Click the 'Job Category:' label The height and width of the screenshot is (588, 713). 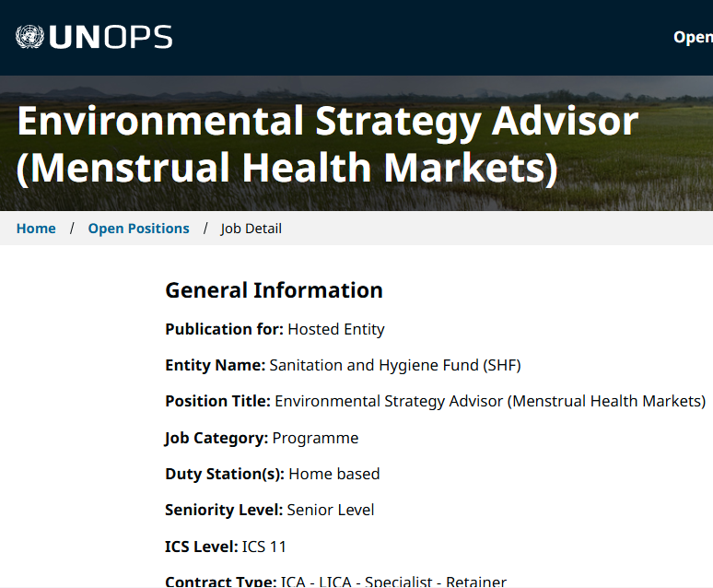(216, 438)
